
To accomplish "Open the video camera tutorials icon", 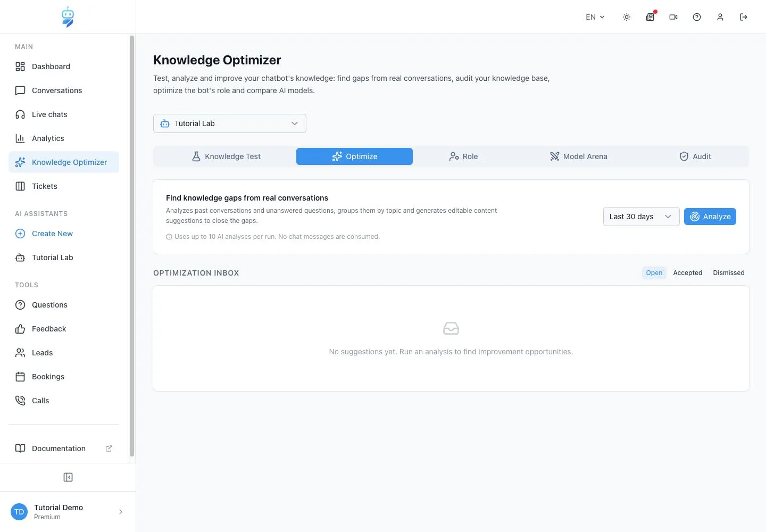I will pyautogui.click(x=673, y=17).
